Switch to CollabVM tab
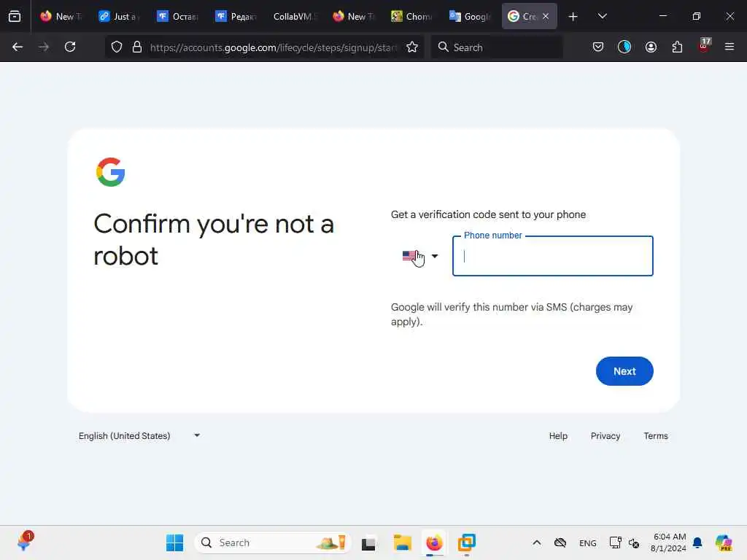Screen dimensions: 747x560 point(295,17)
